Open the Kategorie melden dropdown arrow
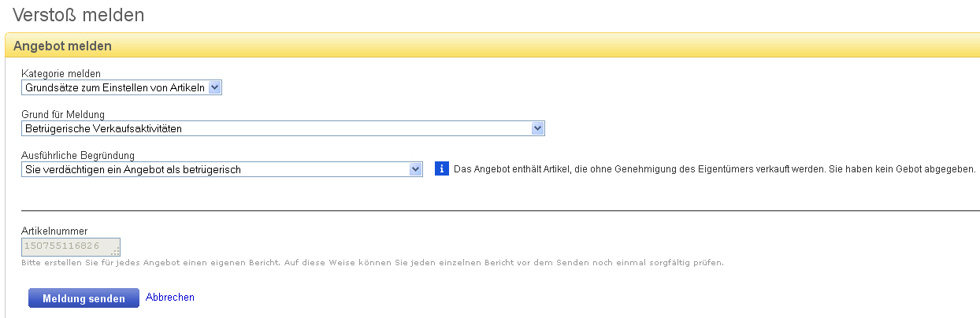This screenshot has width=980, height=318. tap(216, 88)
